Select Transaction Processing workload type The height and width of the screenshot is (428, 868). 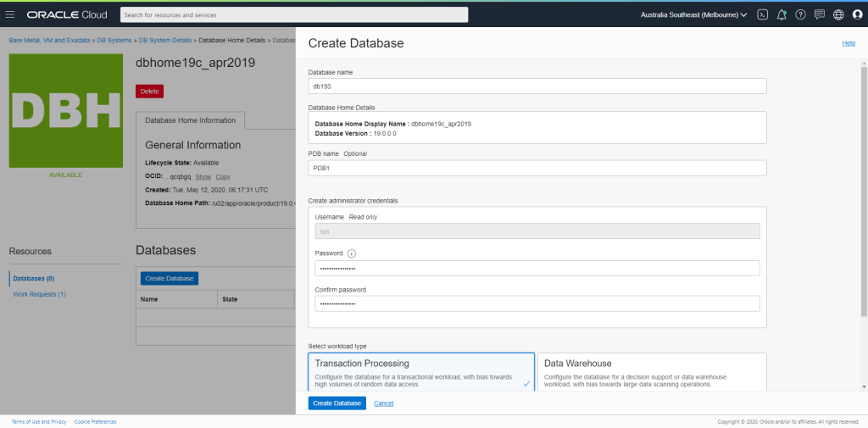(421, 371)
